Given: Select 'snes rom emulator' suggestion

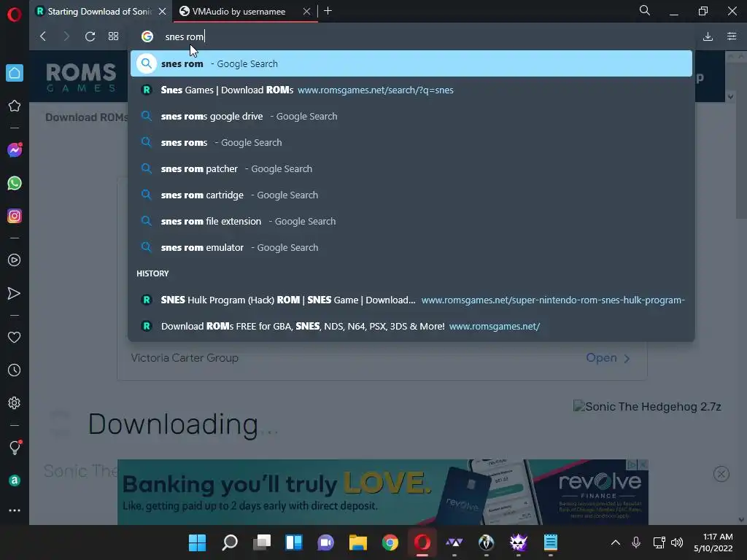Looking at the screenshot, I should click(411, 247).
